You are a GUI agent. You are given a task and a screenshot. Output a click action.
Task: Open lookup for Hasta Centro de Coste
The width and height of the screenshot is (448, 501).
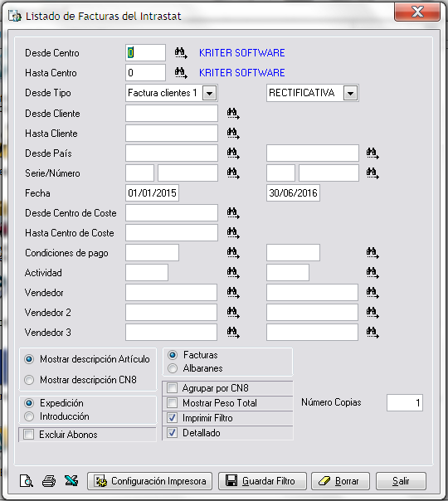pyautogui.click(x=233, y=233)
